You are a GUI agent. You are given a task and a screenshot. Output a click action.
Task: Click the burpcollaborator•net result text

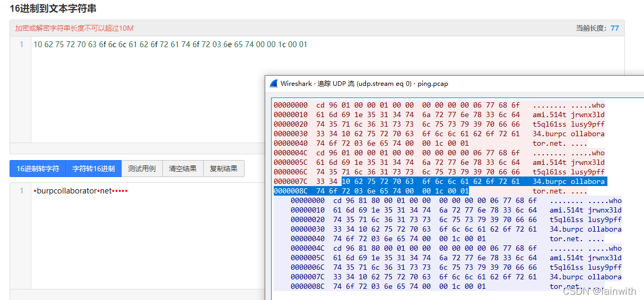click(x=81, y=191)
